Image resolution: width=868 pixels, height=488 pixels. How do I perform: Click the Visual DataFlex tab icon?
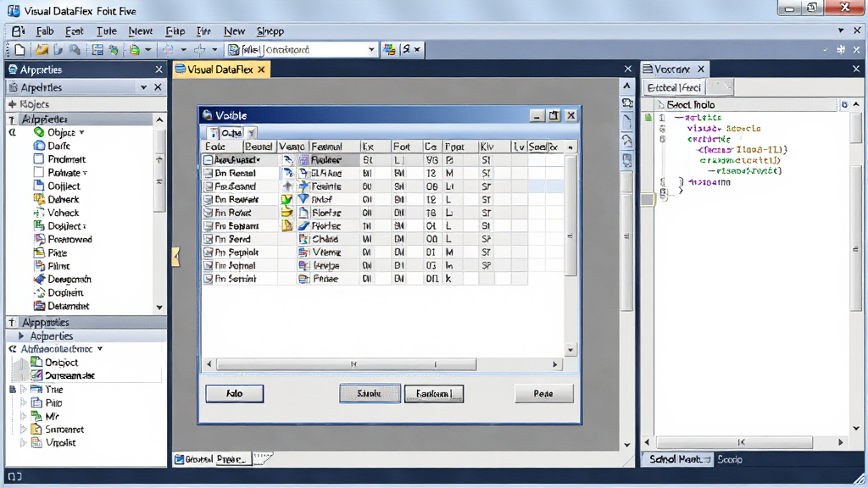[x=180, y=69]
